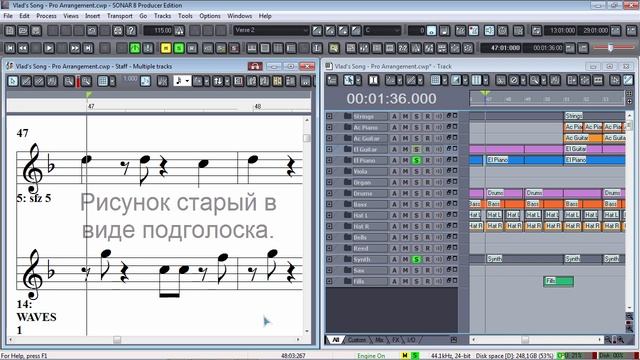Image resolution: width=640 pixels, height=360 pixels.
Task: Adjust the red slider in transport toolbar
Action: [x=610, y=48]
